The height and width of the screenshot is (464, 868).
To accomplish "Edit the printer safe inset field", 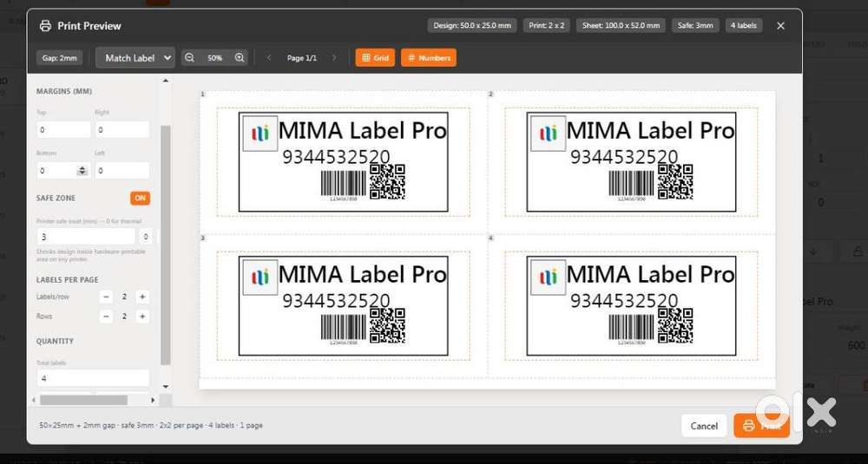I will coord(85,237).
